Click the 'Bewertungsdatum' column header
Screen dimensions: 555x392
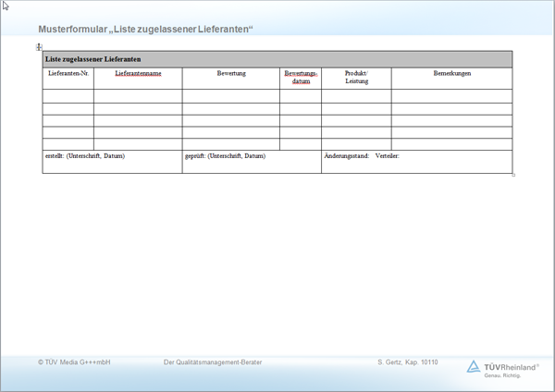(301, 77)
